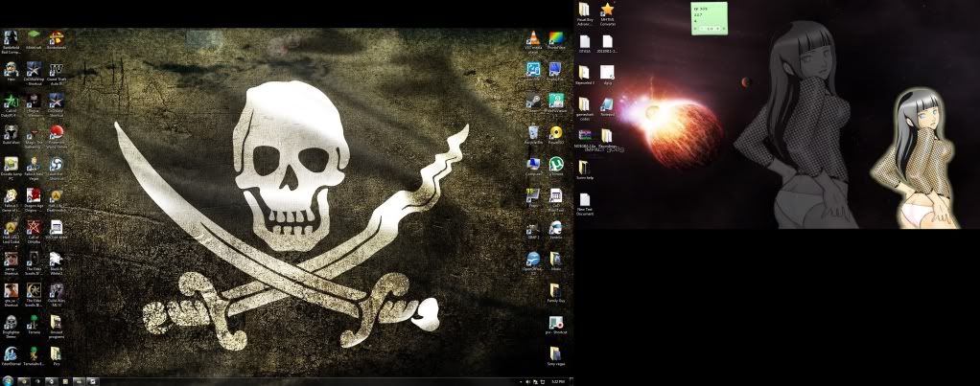
Task: Open the Steam desktop icon
Action: point(532,102)
